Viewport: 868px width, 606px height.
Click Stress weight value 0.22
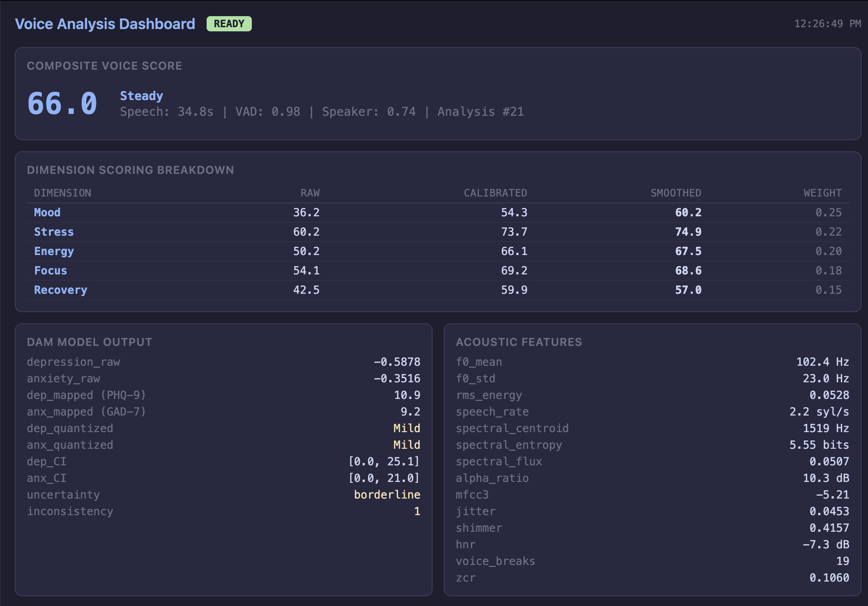tap(828, 232)
